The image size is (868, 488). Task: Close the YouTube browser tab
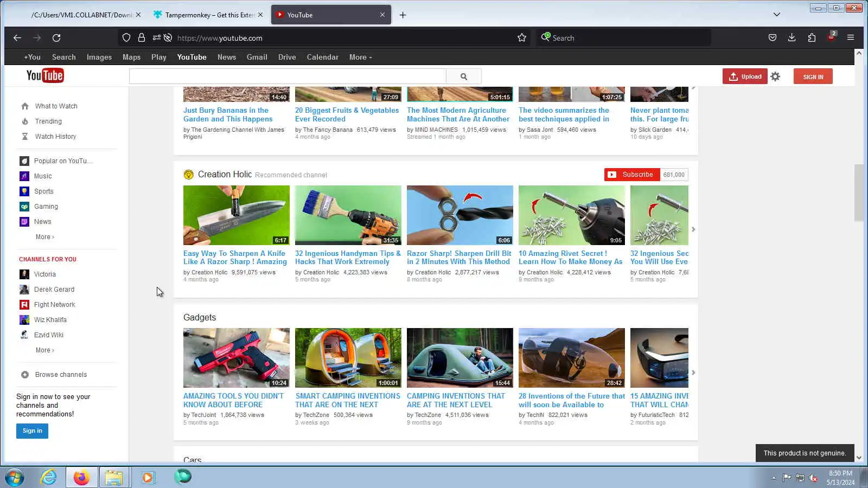pyautogui.click(x=382, y=15)
